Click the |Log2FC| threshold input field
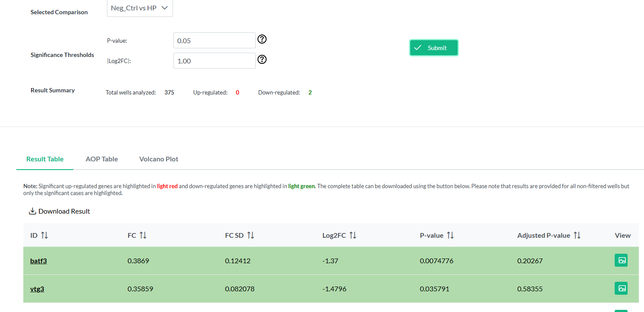Viewport: 644px width, 312px height. tap(214, 61)
